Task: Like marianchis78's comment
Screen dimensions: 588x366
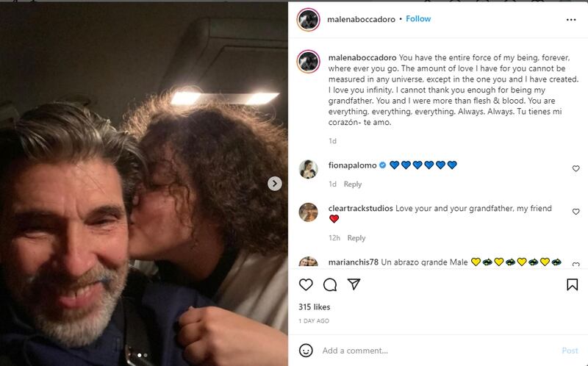Action: (576, 264)
